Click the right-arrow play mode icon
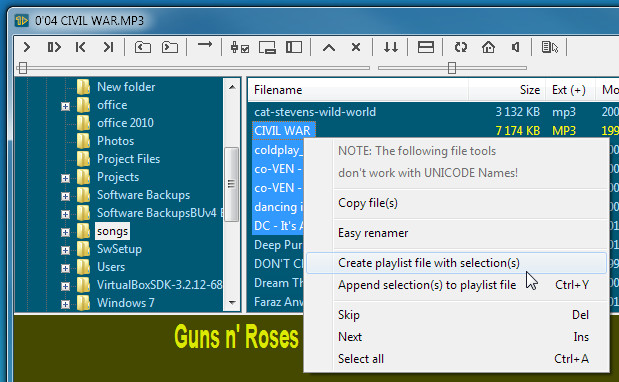Viewport: 619px width, 382px height. 205,45
